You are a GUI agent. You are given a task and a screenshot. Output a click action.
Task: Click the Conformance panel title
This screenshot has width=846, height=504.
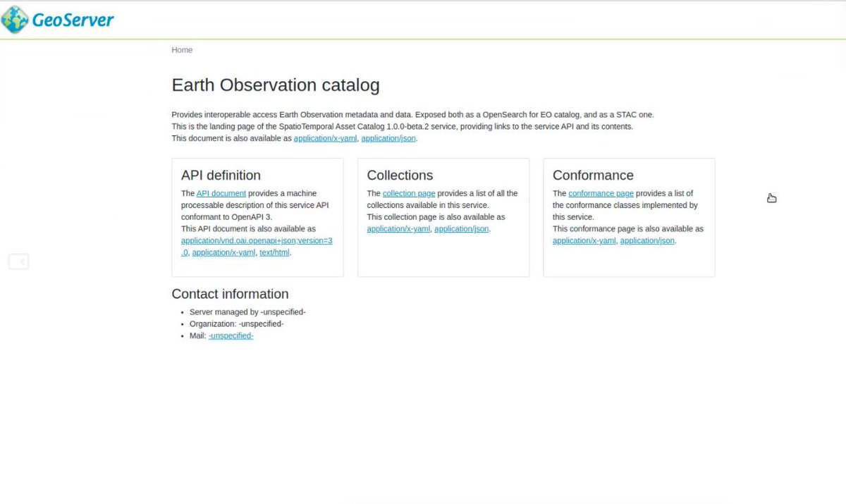pyautogui.click(x=593, y=175)
